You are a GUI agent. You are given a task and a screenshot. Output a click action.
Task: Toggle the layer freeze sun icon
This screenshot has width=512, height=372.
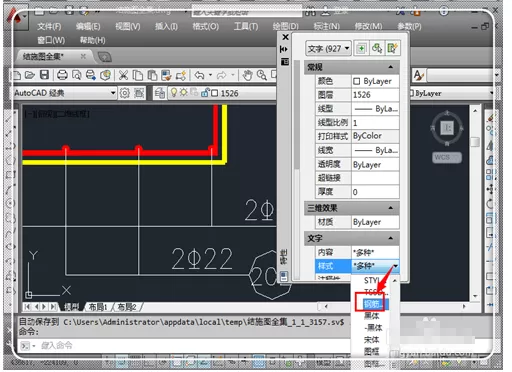[x=183, y=93]
